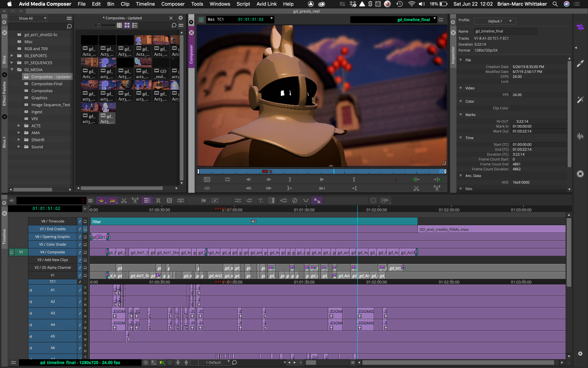
Task: Collapse the 02_MEDIA folder
Action: pos(12,70)
